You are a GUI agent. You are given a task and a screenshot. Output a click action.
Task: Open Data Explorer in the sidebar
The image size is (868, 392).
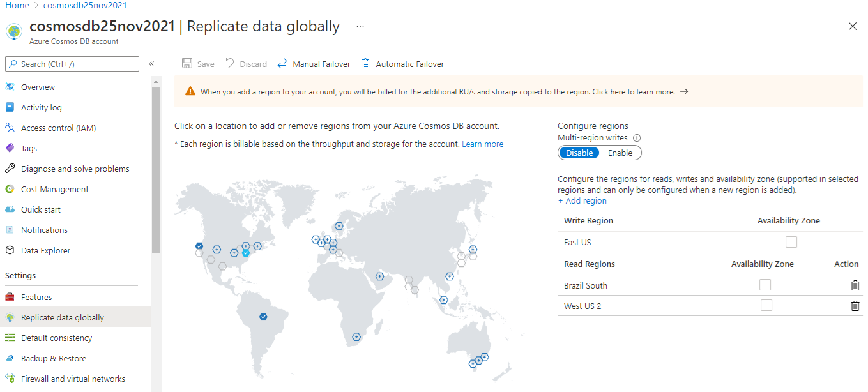coord(75,250)
